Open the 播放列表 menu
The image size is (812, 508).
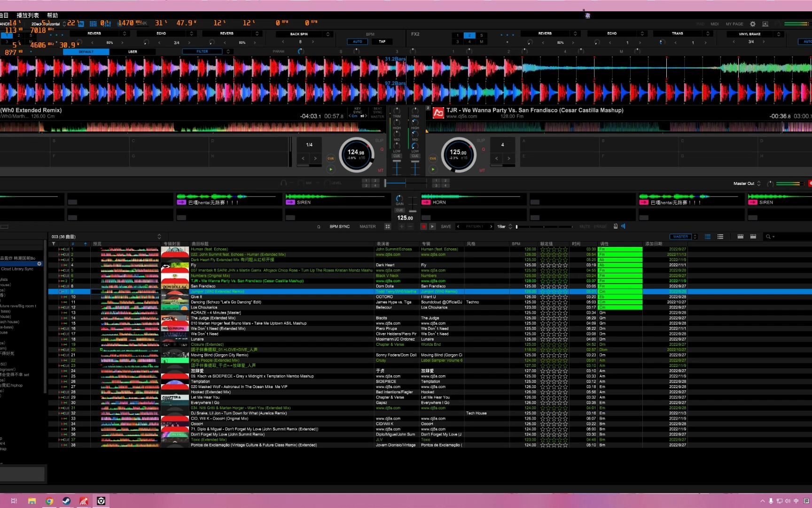[28, 16]
